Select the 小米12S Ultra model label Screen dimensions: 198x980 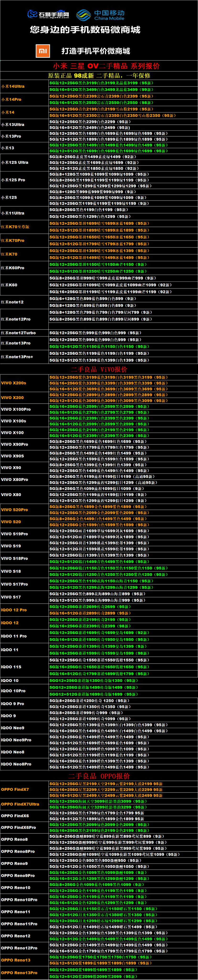pyautogui.click(x=15, y=162)
